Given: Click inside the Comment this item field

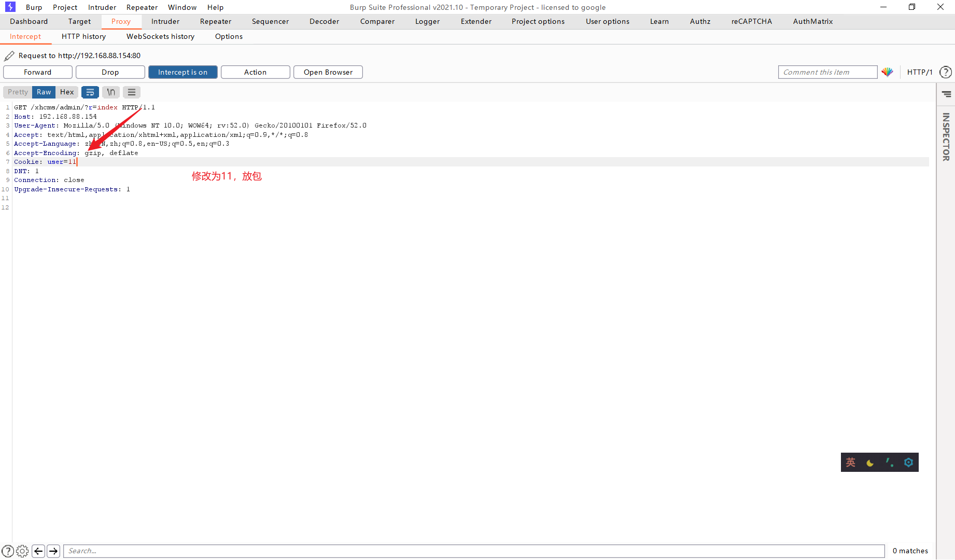Looking at the screenshot, I should (827, 72).
